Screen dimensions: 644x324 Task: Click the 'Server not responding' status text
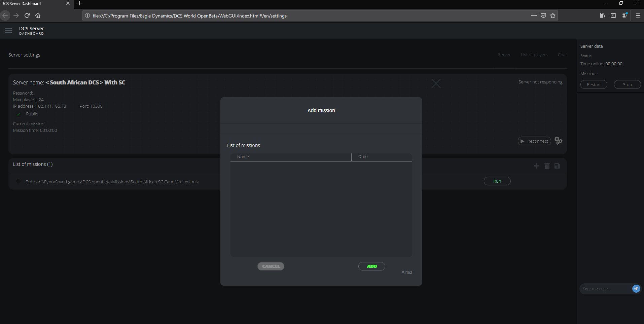click(540, 82)
